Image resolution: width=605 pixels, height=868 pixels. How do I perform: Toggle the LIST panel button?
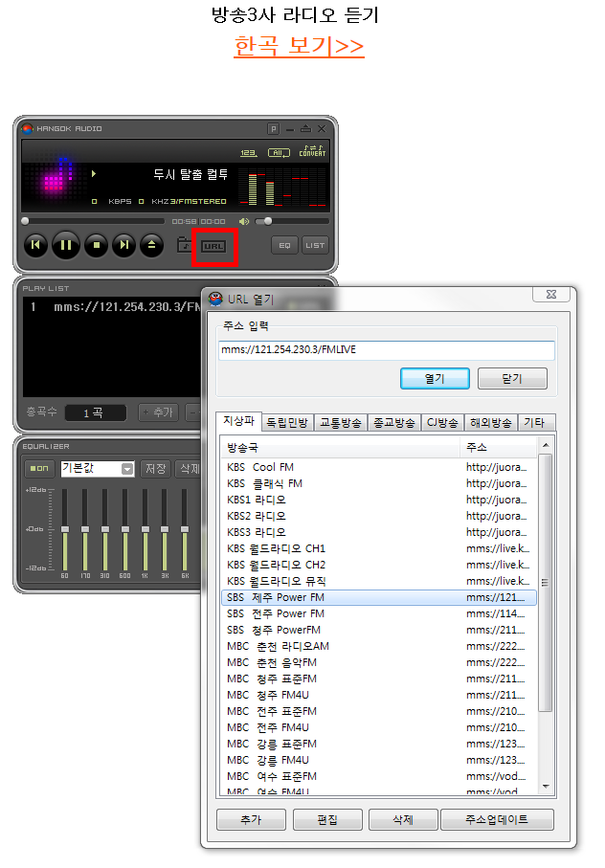(x=315, y=245)
